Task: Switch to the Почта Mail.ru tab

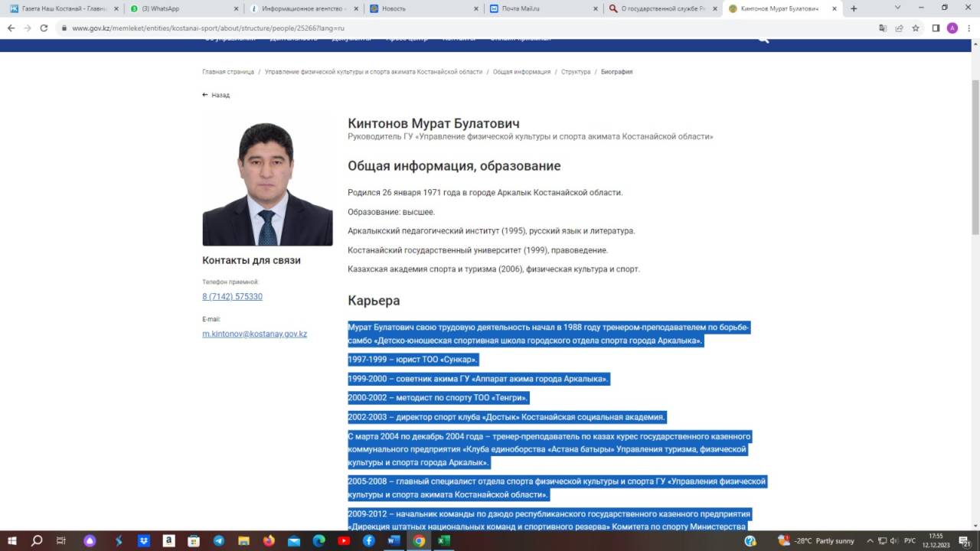Action: [x=542, y=8]
